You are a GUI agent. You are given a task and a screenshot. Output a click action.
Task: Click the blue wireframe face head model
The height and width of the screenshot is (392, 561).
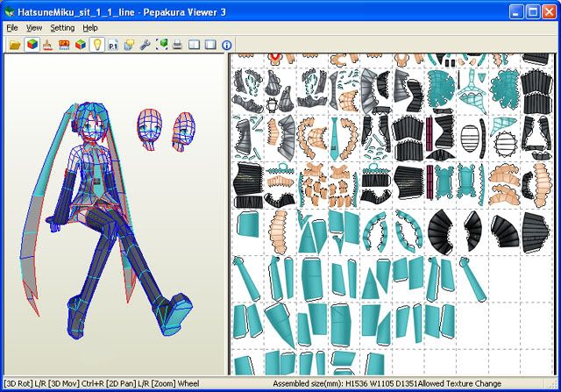[149, 129]
